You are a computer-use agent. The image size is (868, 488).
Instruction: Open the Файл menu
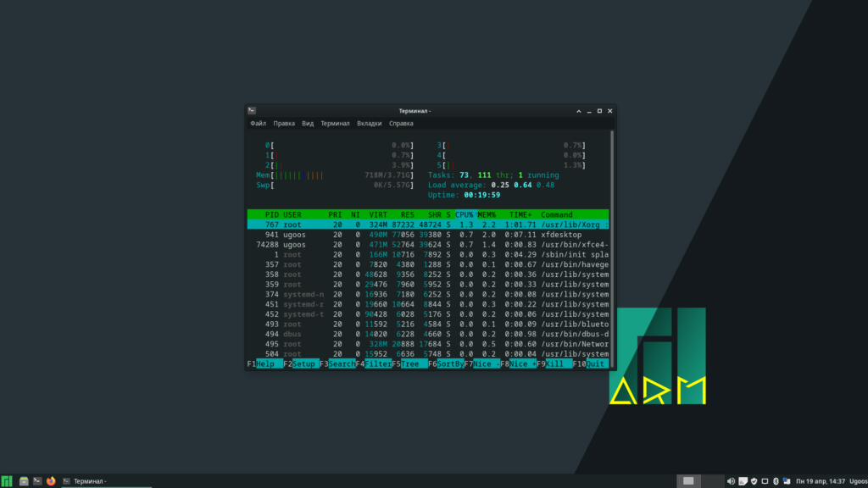259,124
